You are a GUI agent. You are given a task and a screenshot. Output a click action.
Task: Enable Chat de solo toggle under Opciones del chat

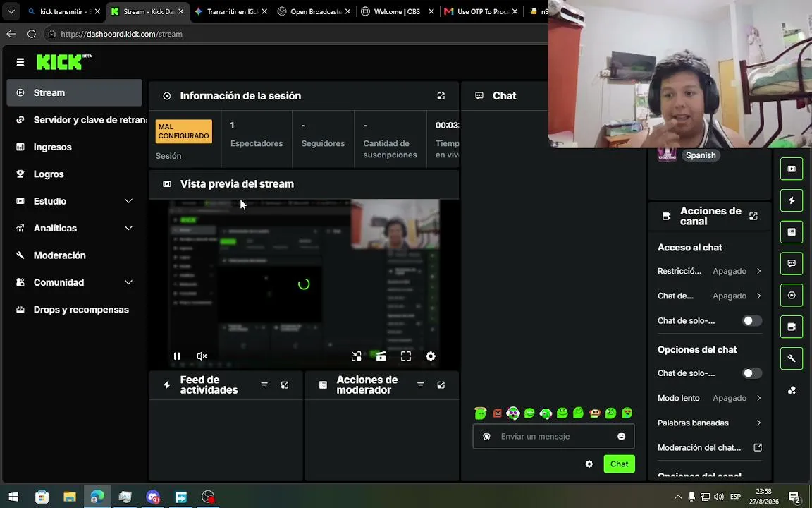[x=752, y=373]
